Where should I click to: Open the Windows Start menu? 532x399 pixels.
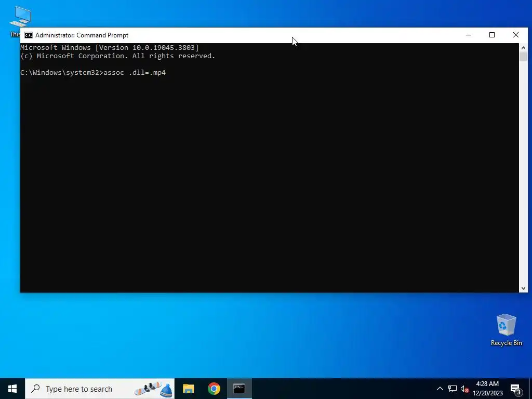click(x=12, y=389)
